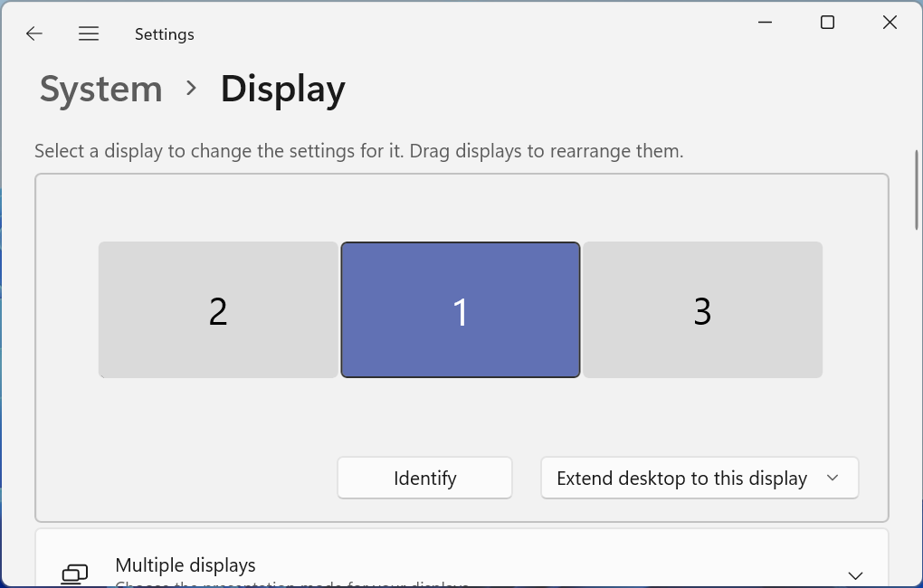Image resolution: width=923 pixels, height=588 pixels.
Task: Go back using the back arrow
Action: (x=34, y=33)
